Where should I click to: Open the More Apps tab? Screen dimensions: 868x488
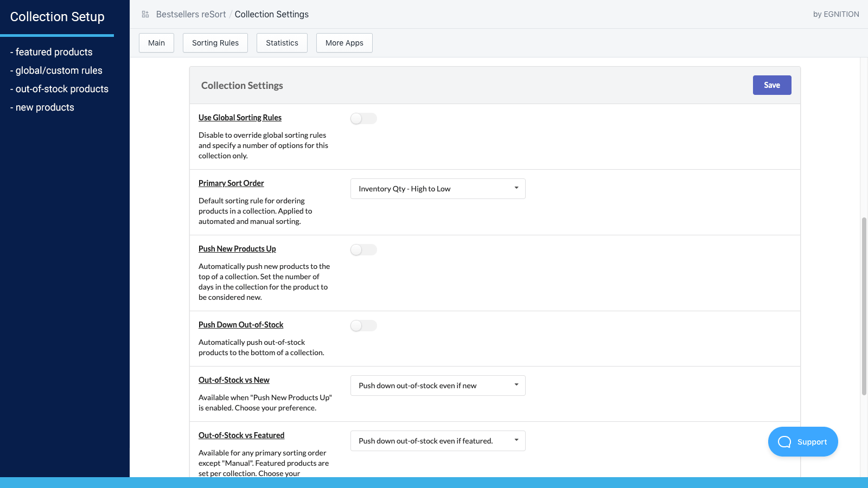[344, 43]
